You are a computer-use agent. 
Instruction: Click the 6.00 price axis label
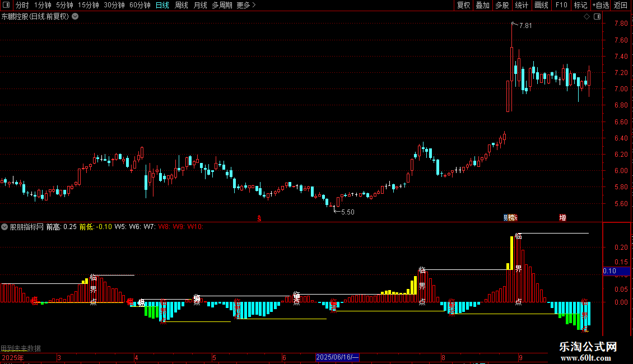point(621,171)
